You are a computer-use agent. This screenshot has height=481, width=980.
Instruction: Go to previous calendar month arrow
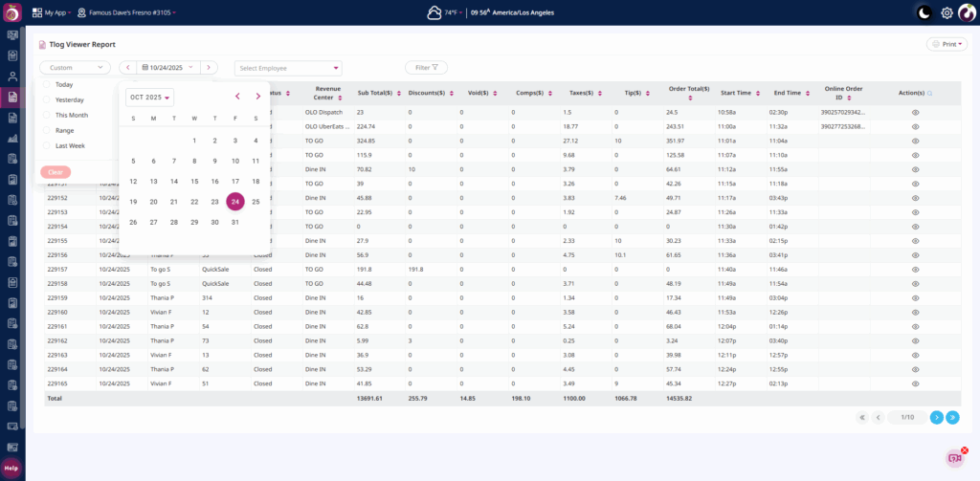coord(237,97)
